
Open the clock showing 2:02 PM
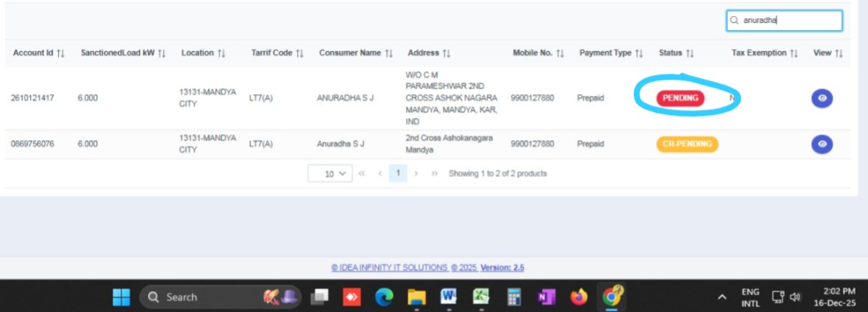click(x=835, y=297)
